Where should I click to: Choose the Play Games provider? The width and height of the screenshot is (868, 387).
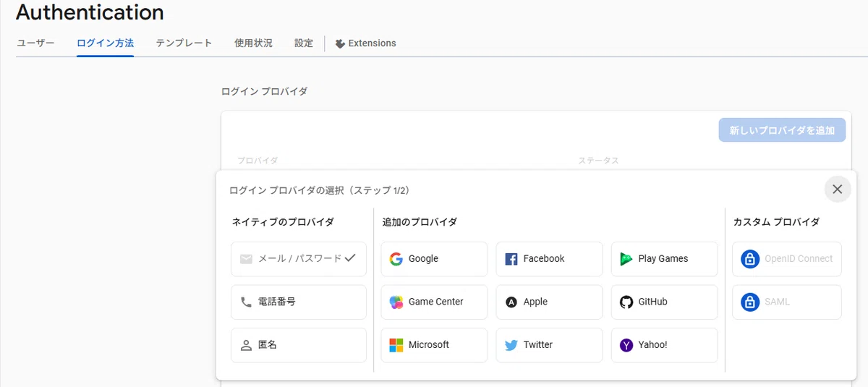[x=664, y=259]
